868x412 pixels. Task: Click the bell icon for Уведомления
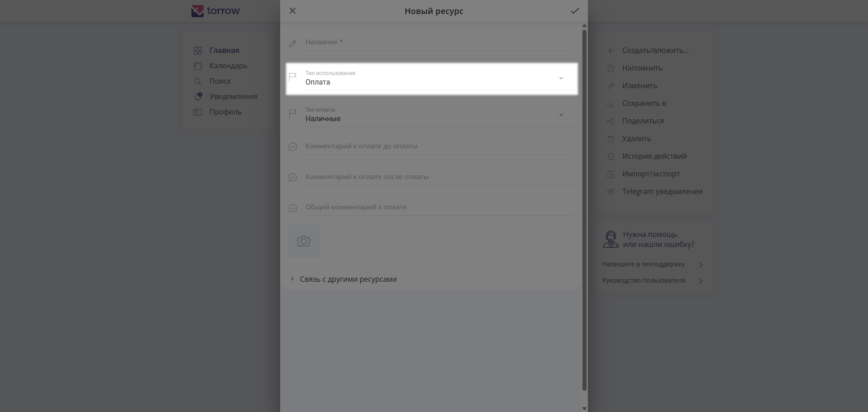tap(198, 96)
